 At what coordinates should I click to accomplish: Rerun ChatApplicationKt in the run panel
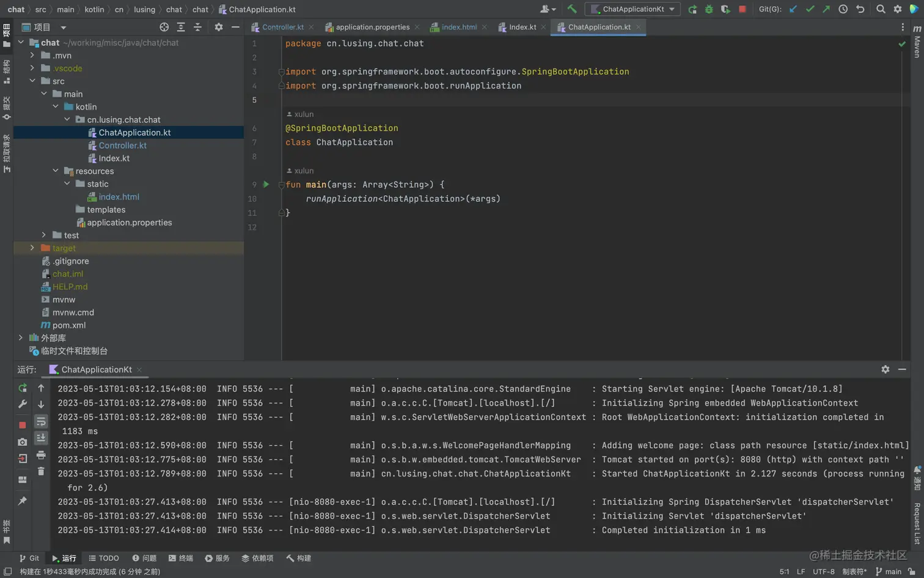tap(23, 388)
